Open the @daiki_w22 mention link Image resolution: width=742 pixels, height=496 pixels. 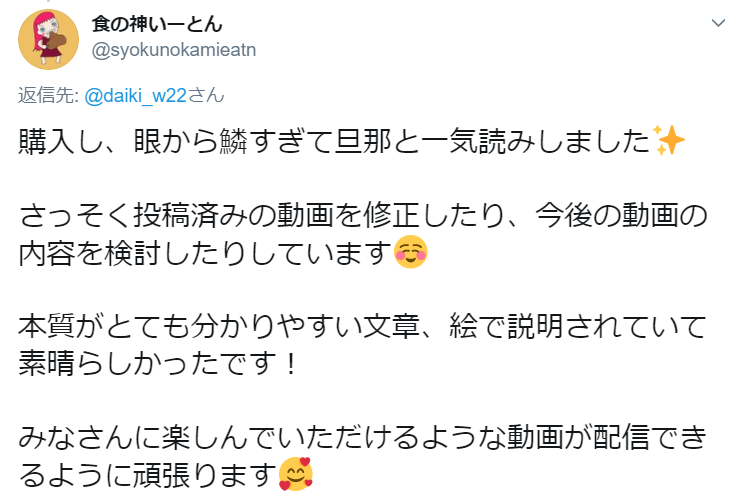(135, 96)
